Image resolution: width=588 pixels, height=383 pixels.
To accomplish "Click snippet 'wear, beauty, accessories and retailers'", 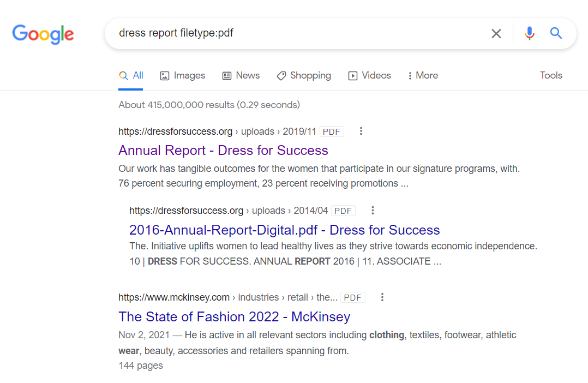I will [x=201, y=351].
